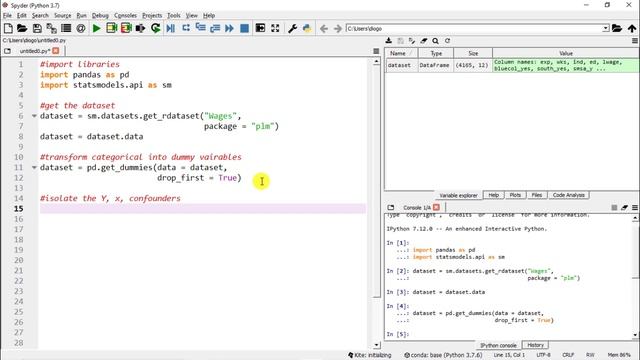Create a new file with toolbar icon

pos(8,28)
